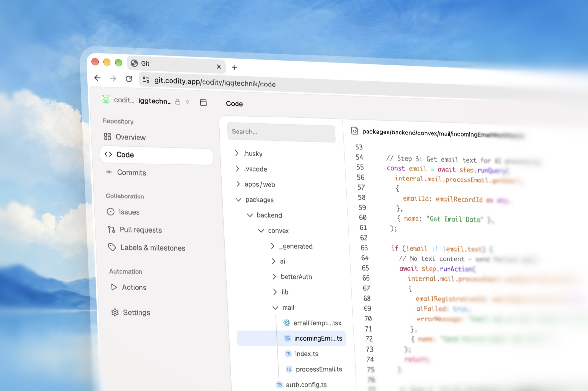Click the Git tab title
This screenshot has width=588, height=391.
click(145, 64)
